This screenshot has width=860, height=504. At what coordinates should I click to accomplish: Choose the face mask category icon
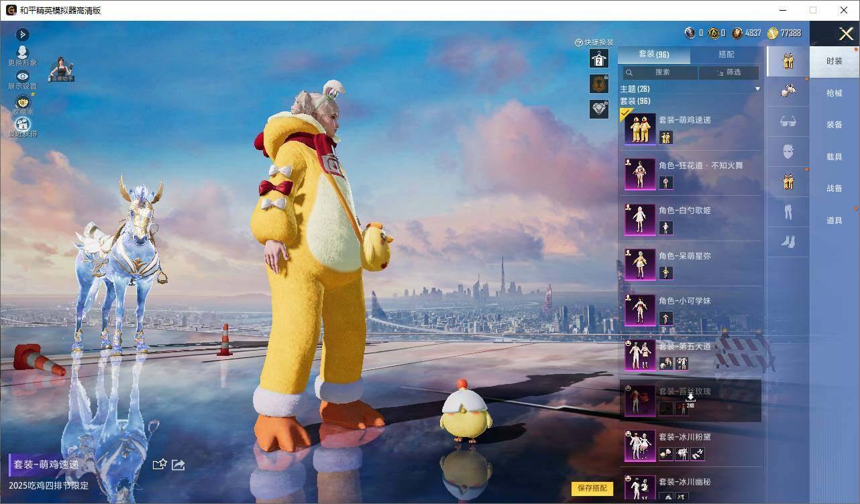(788, 151)
